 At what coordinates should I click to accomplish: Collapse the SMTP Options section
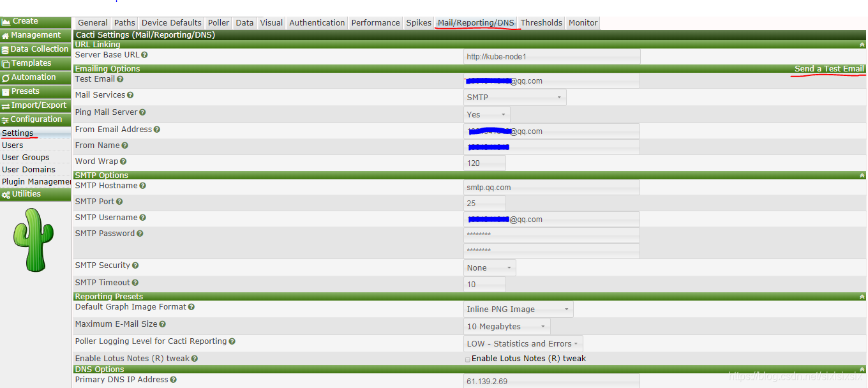click(x=862, y=175)
